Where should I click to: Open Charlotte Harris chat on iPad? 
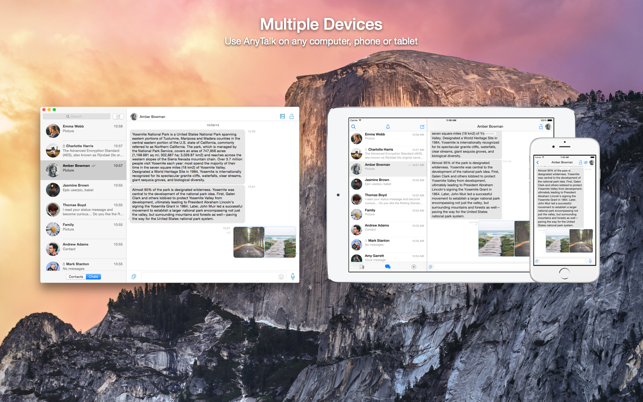pos(388,154)
